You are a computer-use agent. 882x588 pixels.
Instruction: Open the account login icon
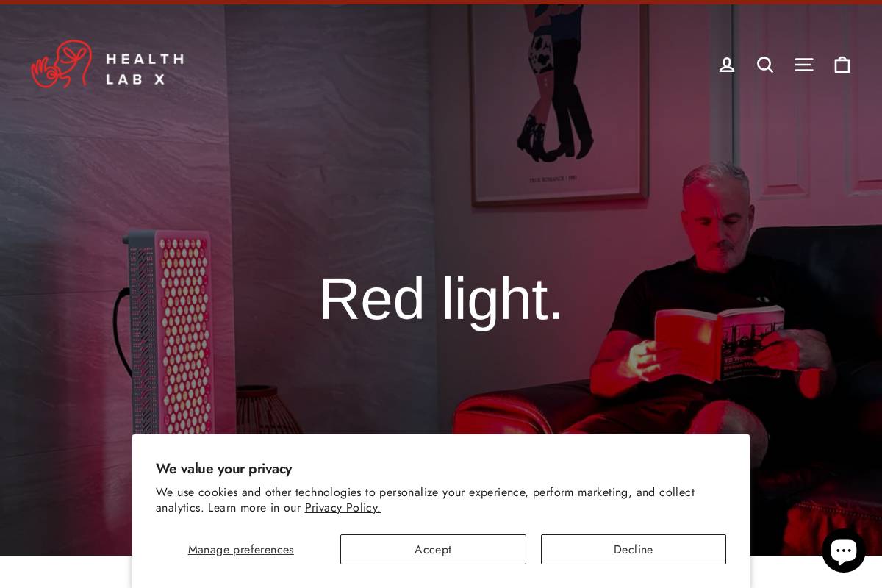(726, 65)
